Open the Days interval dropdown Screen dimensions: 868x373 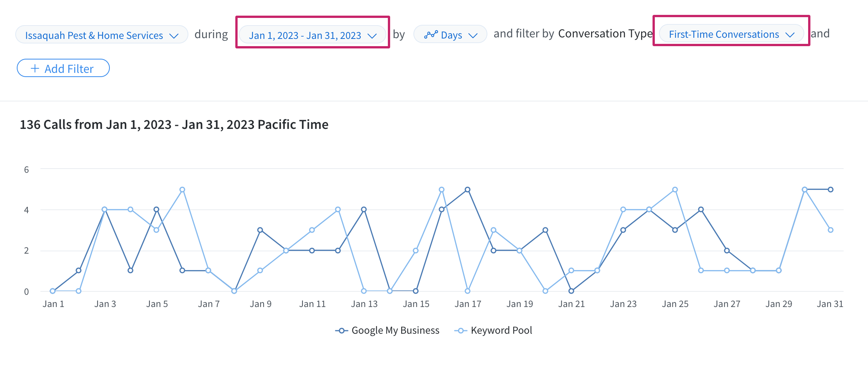450,35
